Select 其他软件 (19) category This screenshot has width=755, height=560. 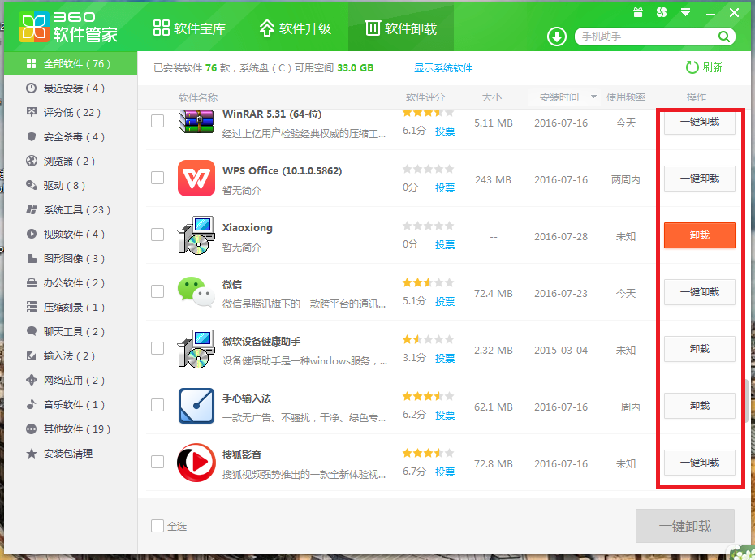[71, 429]
